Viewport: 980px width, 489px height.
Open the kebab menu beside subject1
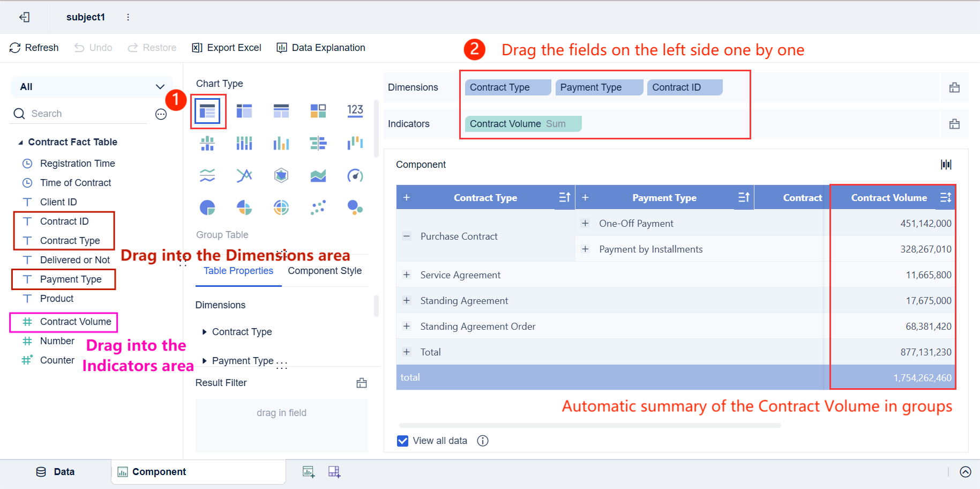click(x=128, y=17)
